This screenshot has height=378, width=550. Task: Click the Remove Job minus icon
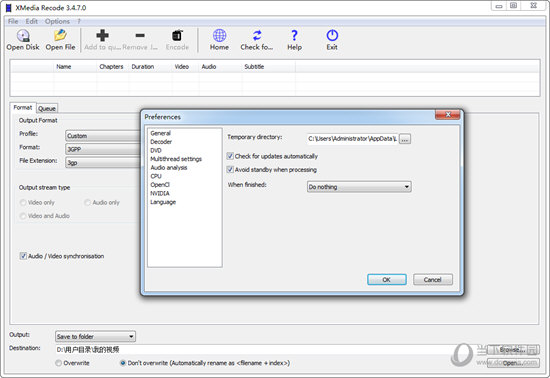pos(140,35)
